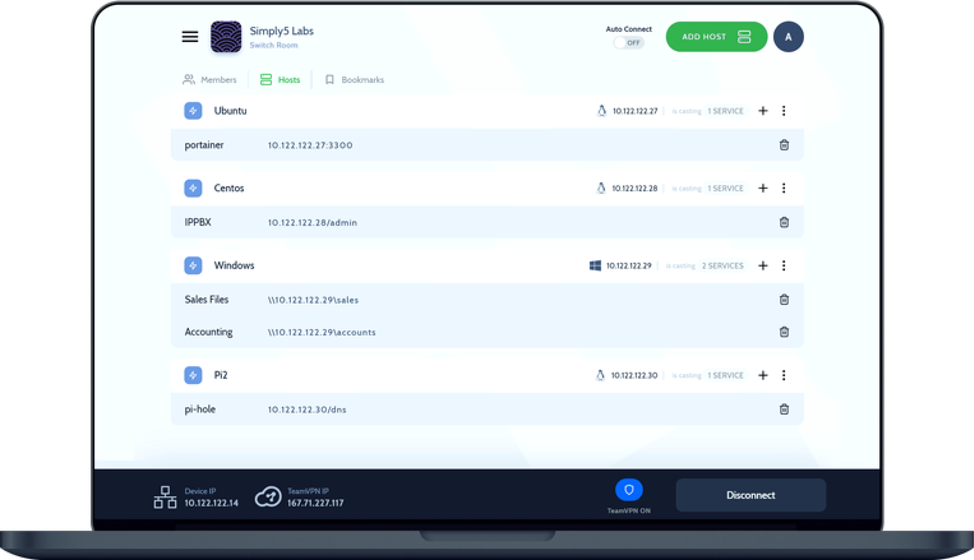Screen dimensions: 974x560
Task: Delete the pi-hole service
Action: (x=784, y=409)
